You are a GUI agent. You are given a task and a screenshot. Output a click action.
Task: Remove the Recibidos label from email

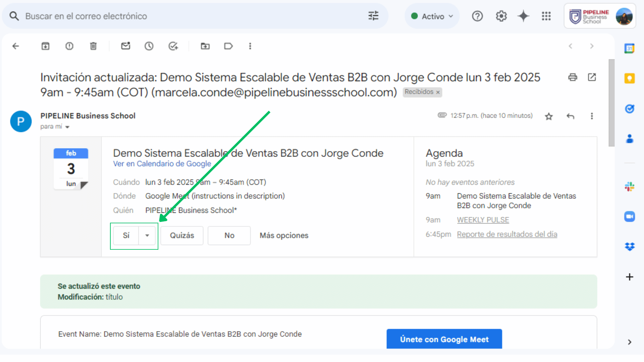[x=438, y=92]
